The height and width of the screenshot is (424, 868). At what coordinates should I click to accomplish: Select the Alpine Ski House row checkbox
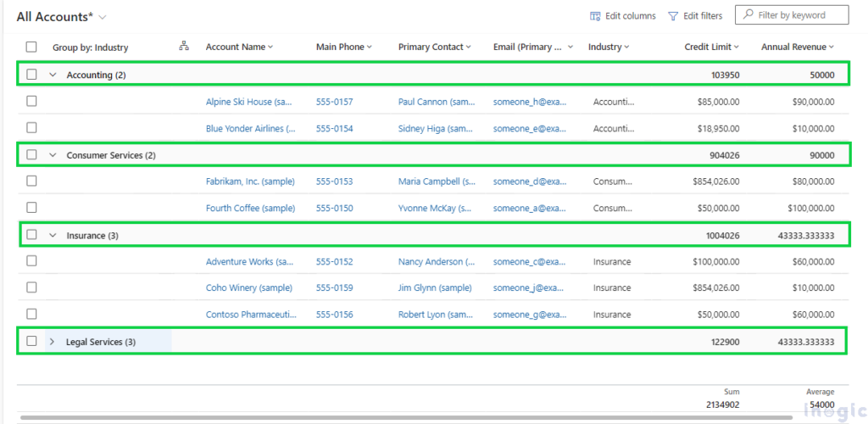pyautogui.click(x=31, y=101)
